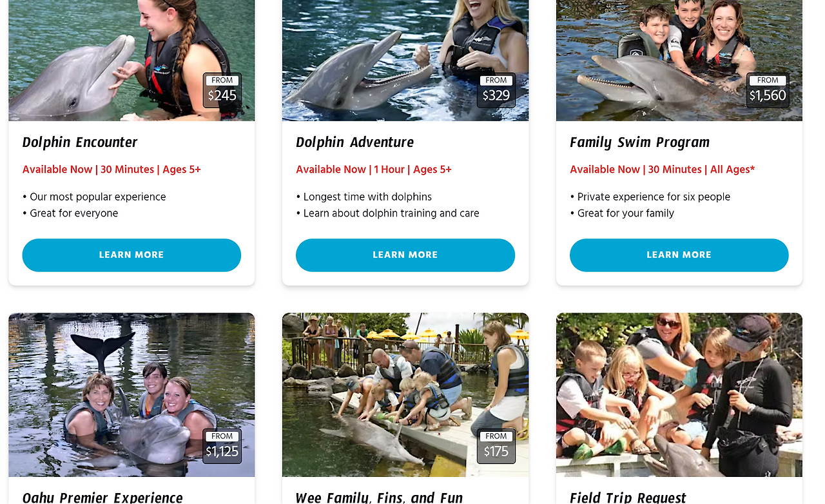
Task: Open the Wee Family, Fins, and Fun heading
Action: pos(379,497)
